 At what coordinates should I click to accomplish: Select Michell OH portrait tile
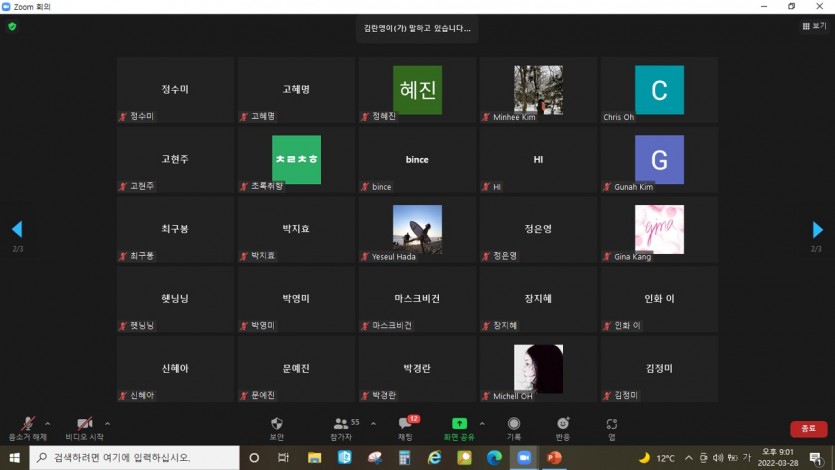click(538, 369)
